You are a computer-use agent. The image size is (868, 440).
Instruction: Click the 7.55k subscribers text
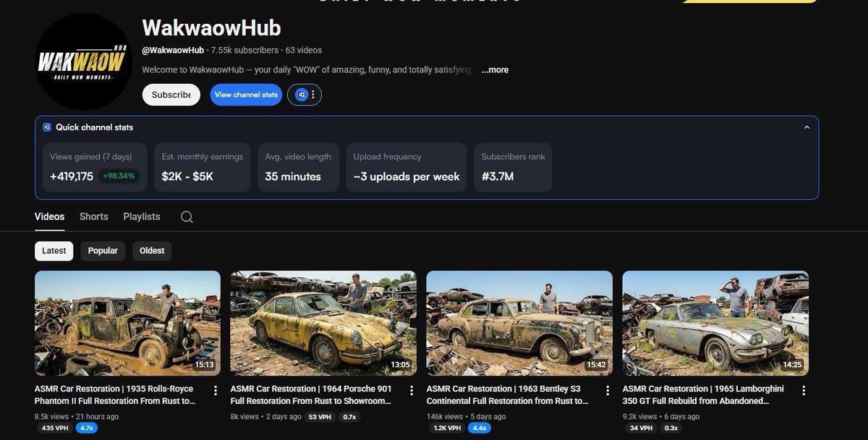[x=244, y=51]
